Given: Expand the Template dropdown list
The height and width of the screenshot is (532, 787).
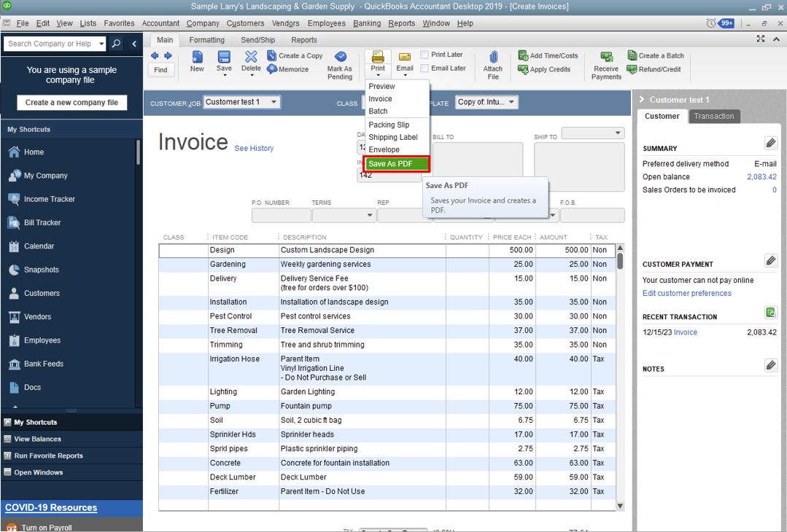Looking at the screenshot, I should (511, 102).
